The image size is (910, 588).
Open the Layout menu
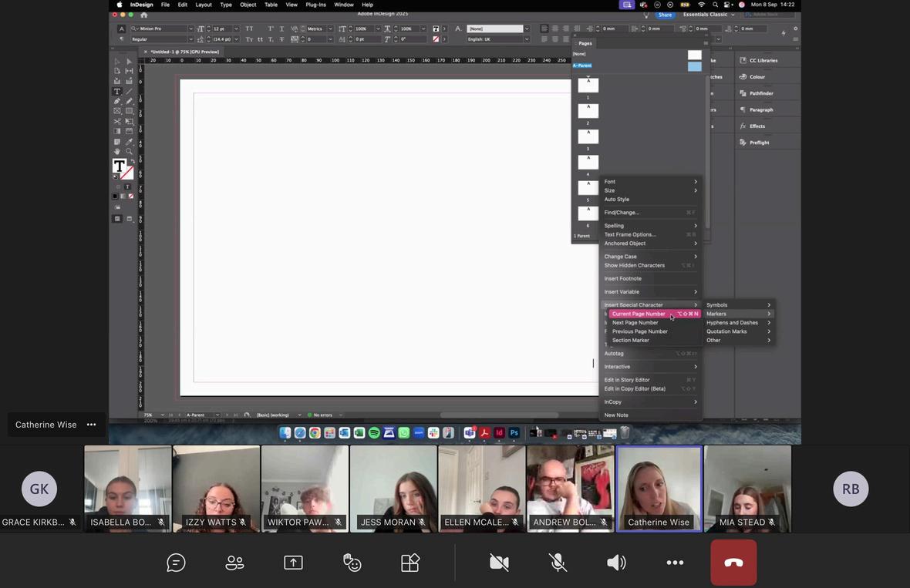click(203, 5)
